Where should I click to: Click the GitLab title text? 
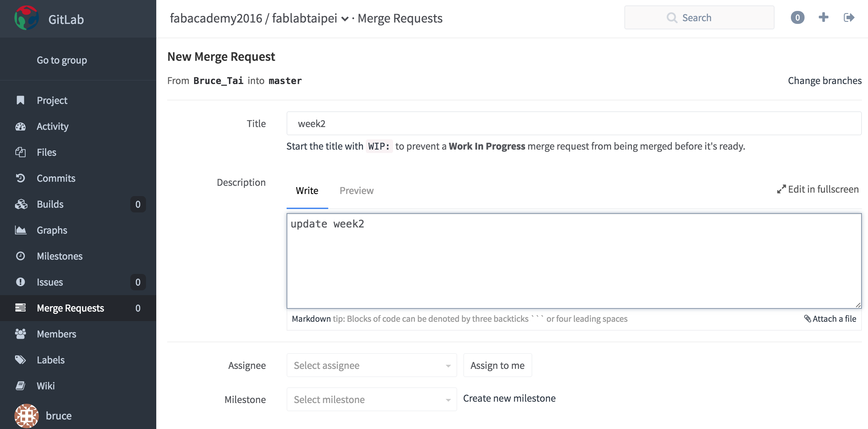tap(66, 19)
